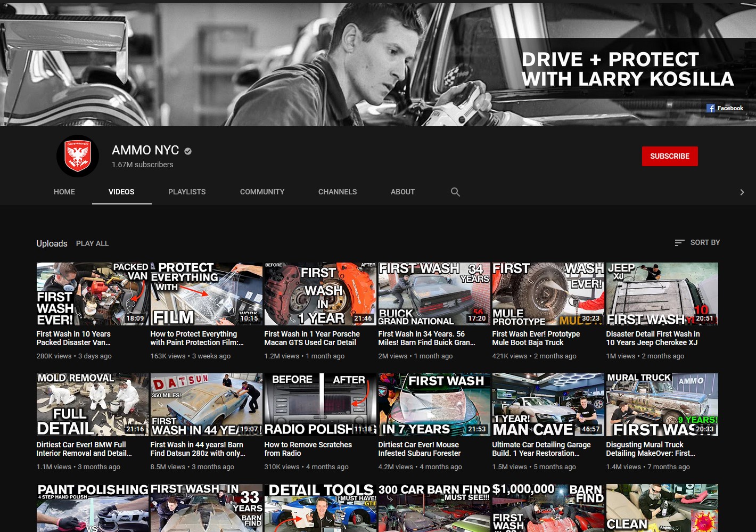Click Play All next to Uploads
The width and height of the screenshot is (756, 532).
[x=92, y=243]
